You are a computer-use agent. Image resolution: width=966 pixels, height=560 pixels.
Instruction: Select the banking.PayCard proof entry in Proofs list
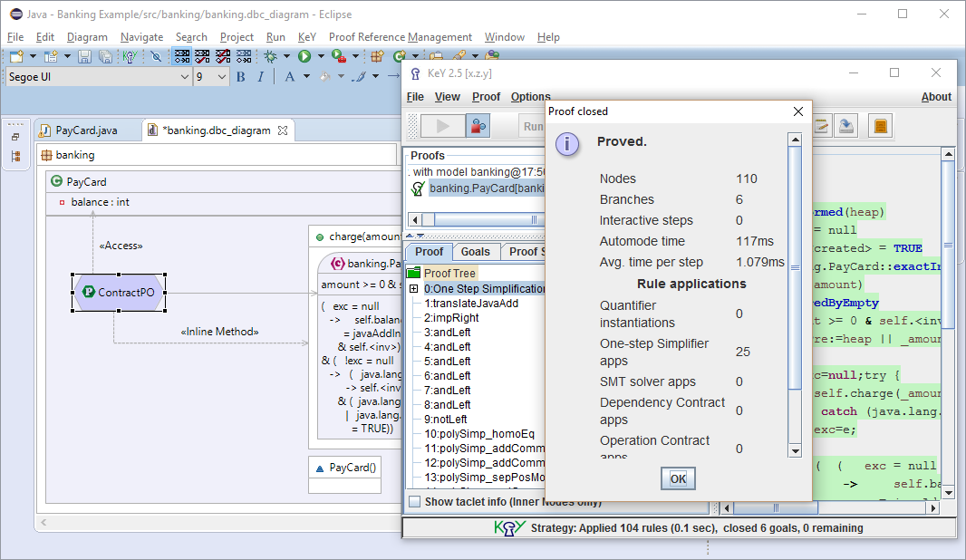coord(478,188)
